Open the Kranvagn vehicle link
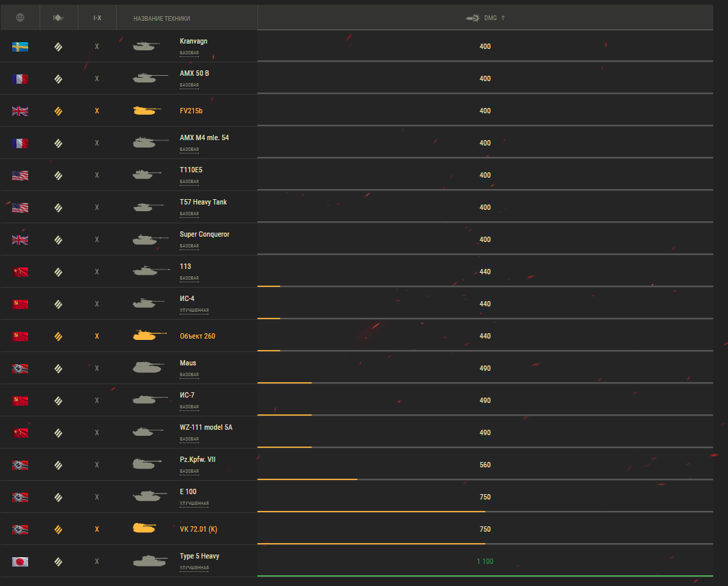This screenshot has height=586, width=728. [194, 42]
